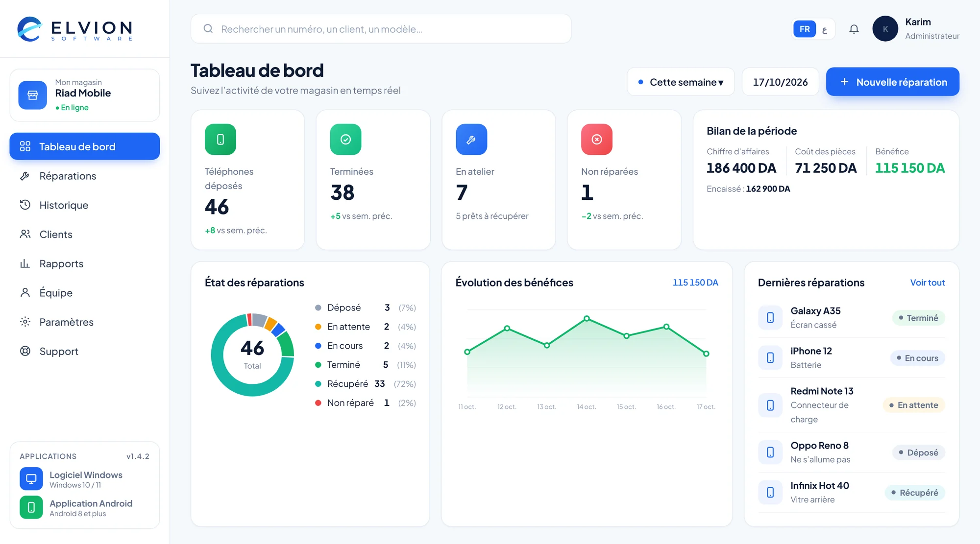This screenshot has width=980, height=544.
Task: Click the Récupéré status badge on Infinix
Action: (915, 493)
